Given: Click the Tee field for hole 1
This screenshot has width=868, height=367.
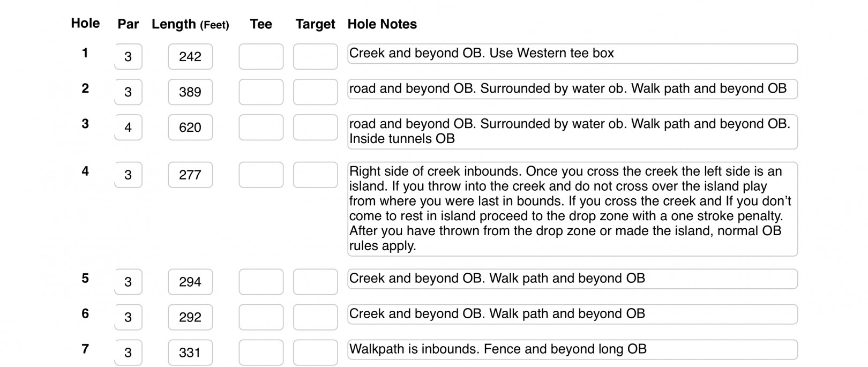Looking at the screenshot, I should pyautogui.click(x=261, y=56).
